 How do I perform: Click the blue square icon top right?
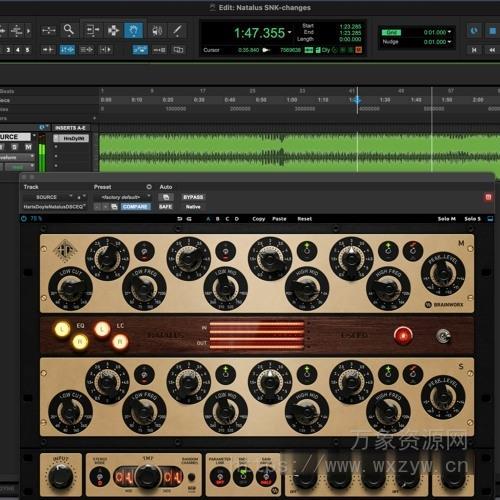(x=492, y=31)
